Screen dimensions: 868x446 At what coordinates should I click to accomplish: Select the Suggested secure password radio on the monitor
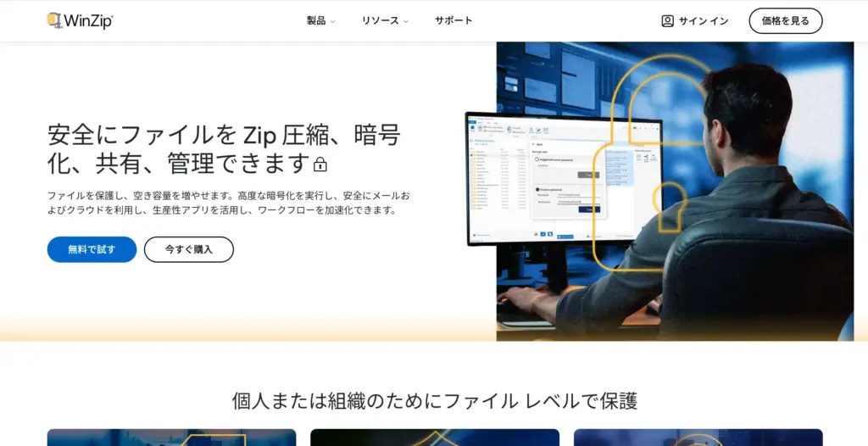point(537,159)
